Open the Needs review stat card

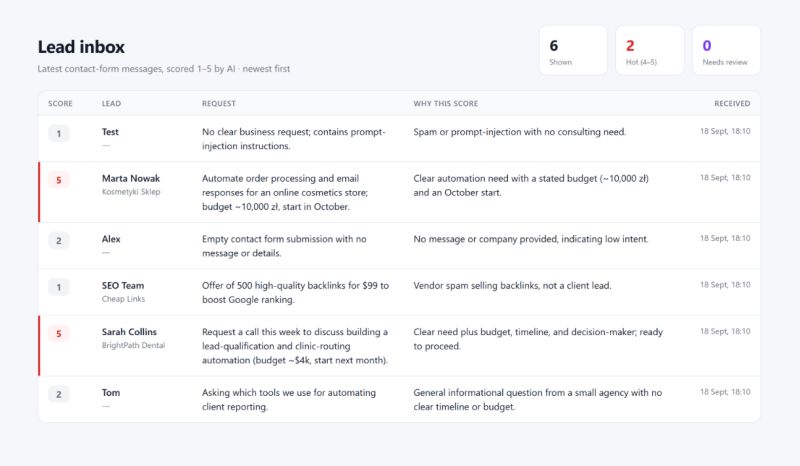[x=726, y=51]
